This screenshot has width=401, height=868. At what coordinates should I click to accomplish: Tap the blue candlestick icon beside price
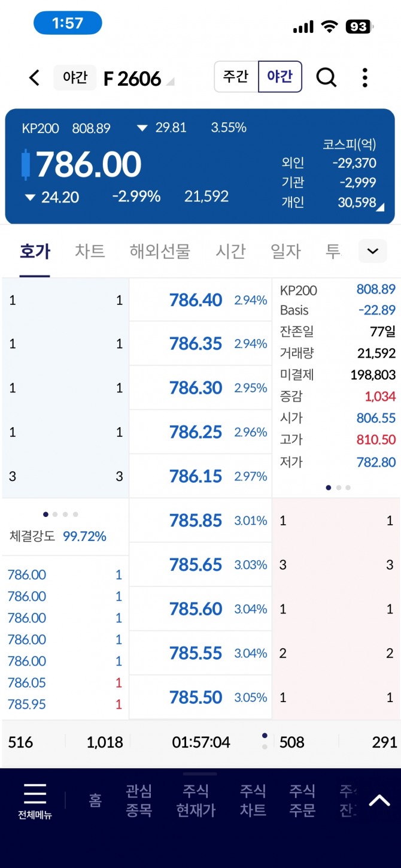pyautogui.click(x=25, y=165)
